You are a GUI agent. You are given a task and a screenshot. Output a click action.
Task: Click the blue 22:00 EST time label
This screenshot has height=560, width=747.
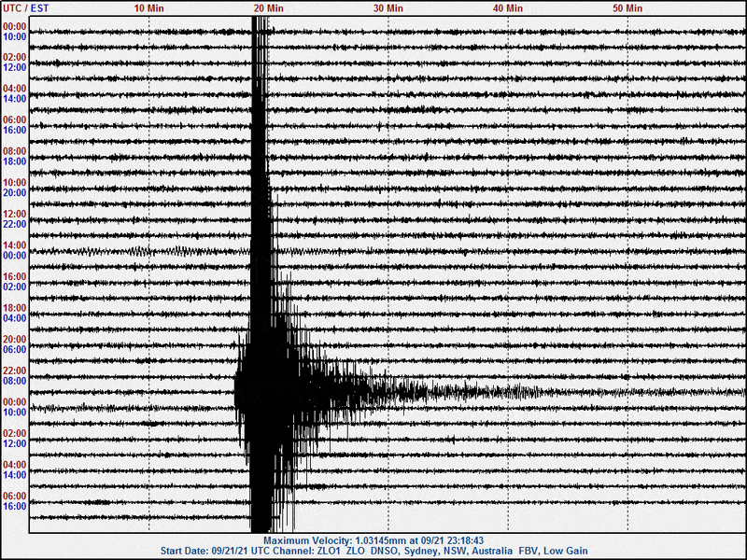(x=15, y=224)
